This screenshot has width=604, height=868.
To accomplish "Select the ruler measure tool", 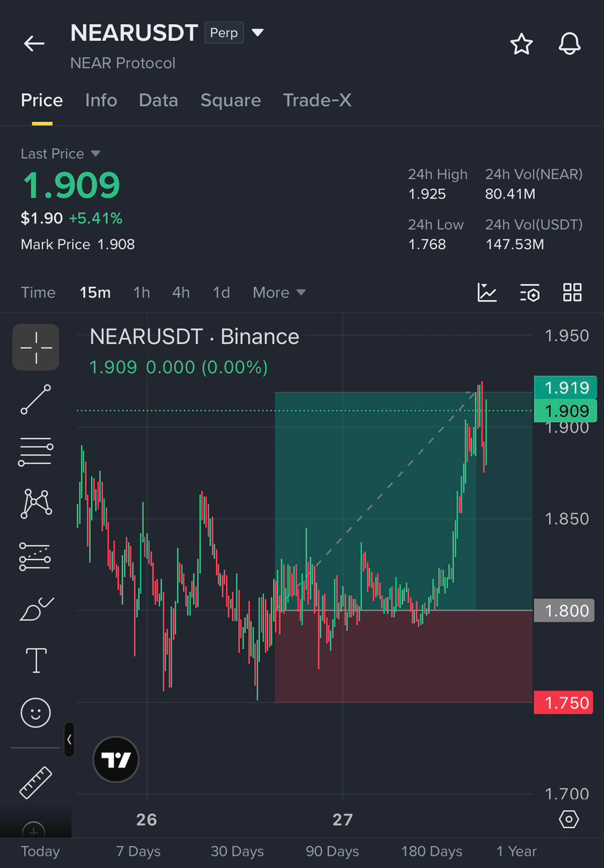I will pos(36,782).
